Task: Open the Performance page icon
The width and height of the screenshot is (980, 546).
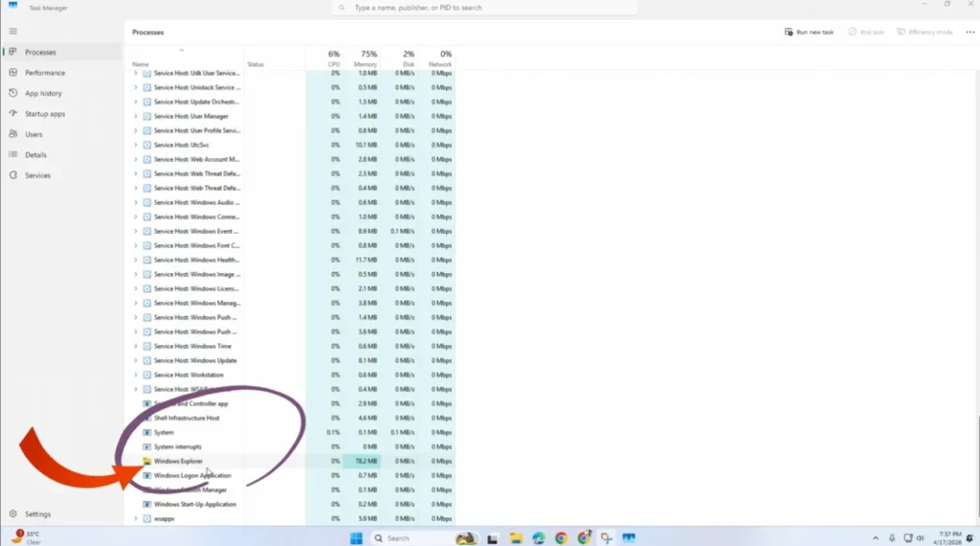Action: point(13,73)
